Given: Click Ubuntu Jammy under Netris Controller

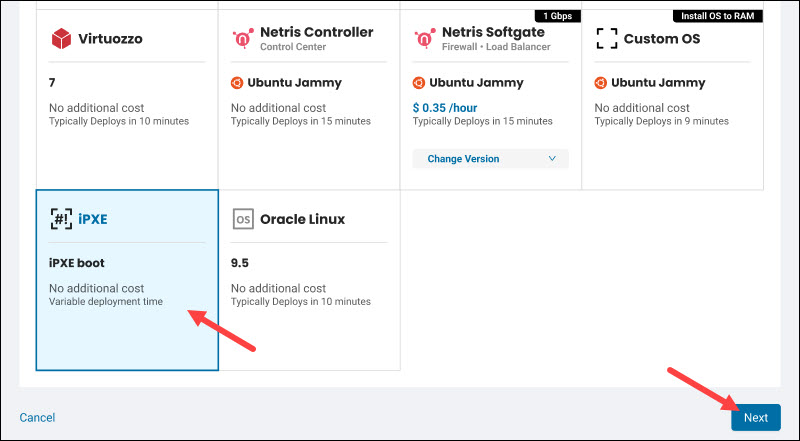Looking at the screenshot, I should tap(294, 83).
